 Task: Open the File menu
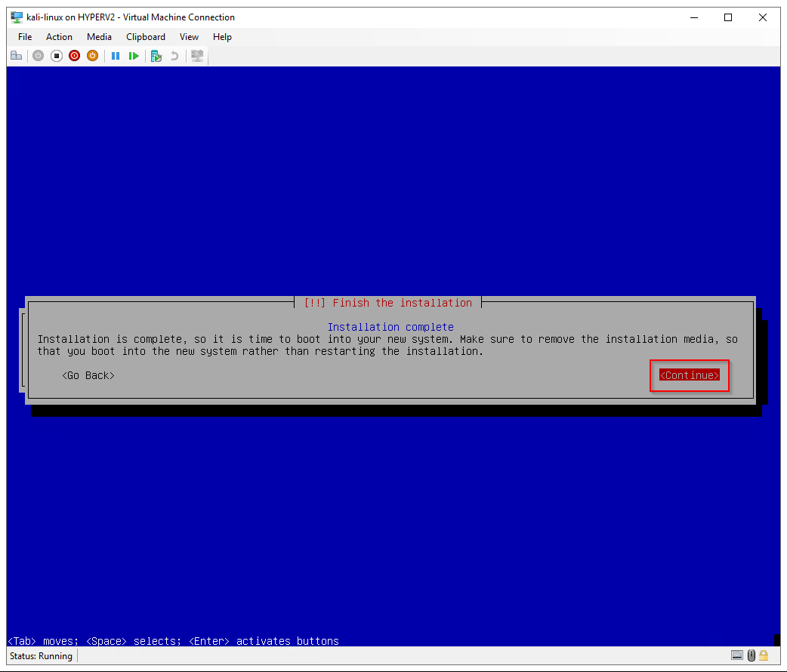point(25,37)
